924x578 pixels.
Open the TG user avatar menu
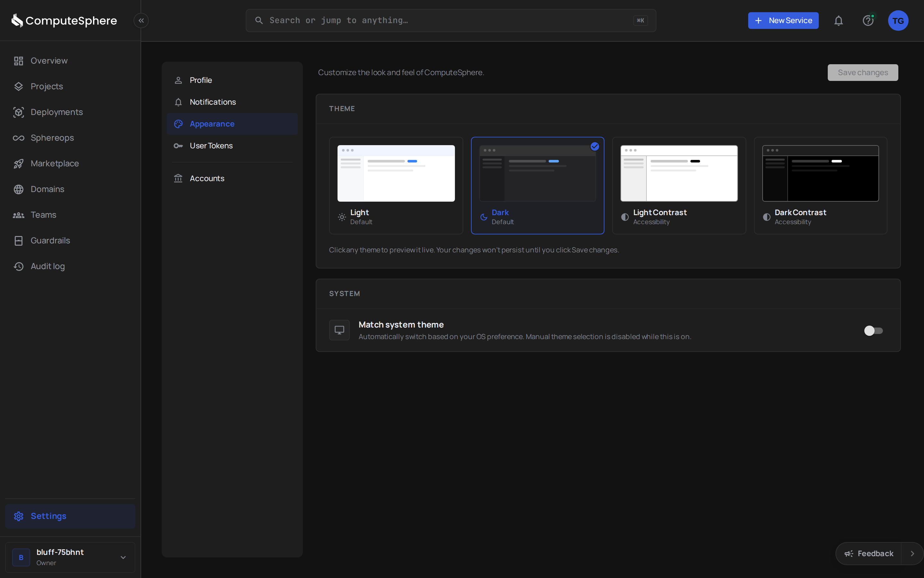pos(898,21)
